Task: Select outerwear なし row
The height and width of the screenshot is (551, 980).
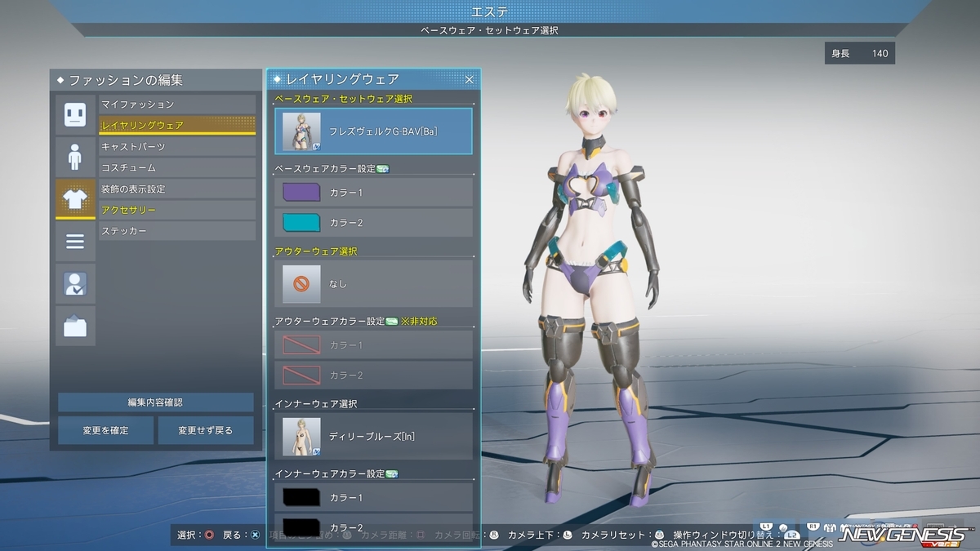Action: [x=373, y=283]
